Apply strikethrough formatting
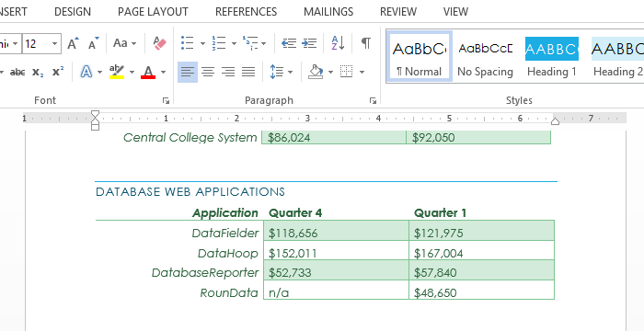 [x=17, y=73]
